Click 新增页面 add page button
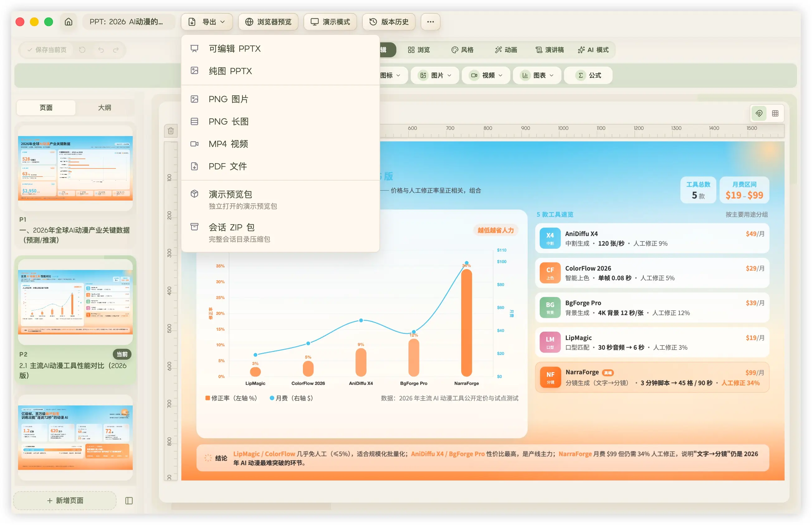 pos(65,500)
